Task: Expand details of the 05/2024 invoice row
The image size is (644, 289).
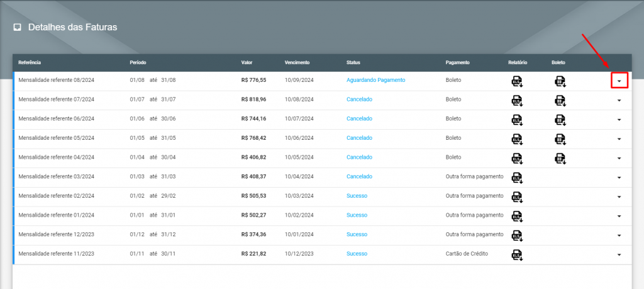Action: pos(619,139)
